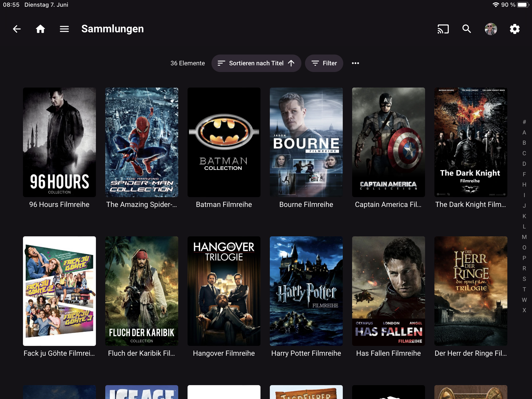
Task: Jump to letter M in alphabet index
Action: [x=524, y=237]
